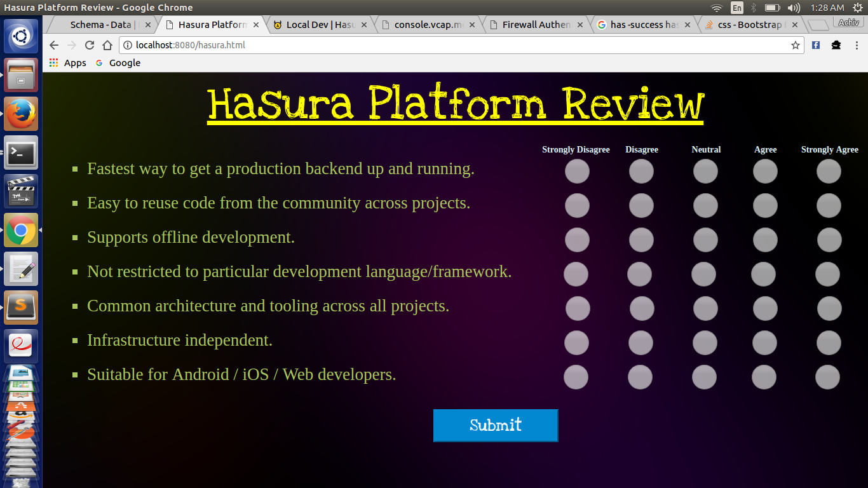
Task: Choose Agree for common architecture and tooling
Action: tap(765, 309)
